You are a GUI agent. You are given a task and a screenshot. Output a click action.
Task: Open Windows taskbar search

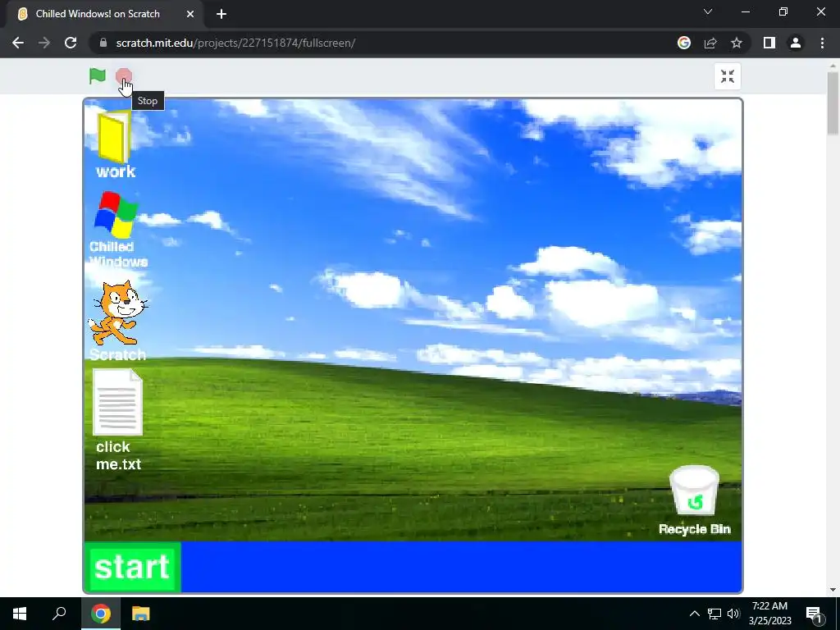click(59, 614)
